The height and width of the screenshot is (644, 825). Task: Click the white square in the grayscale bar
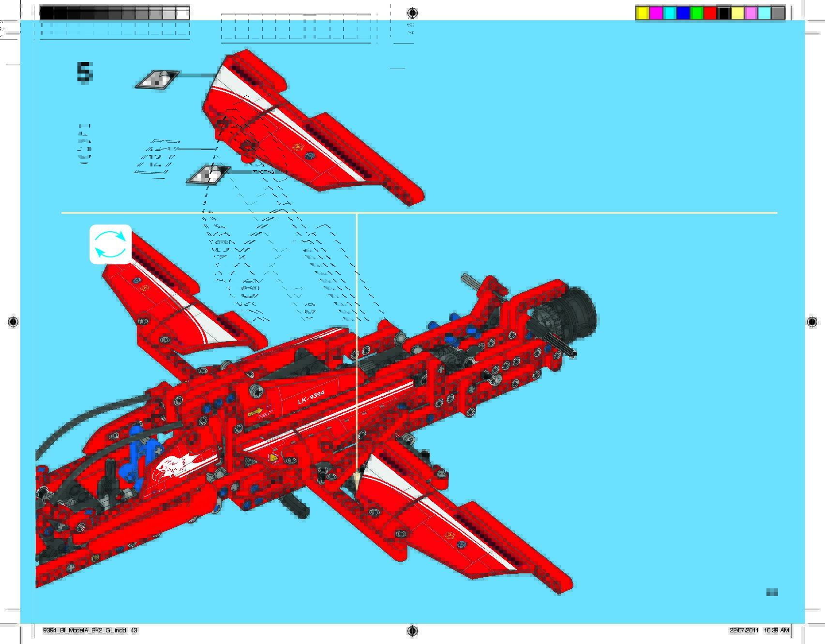pos(182,14)
